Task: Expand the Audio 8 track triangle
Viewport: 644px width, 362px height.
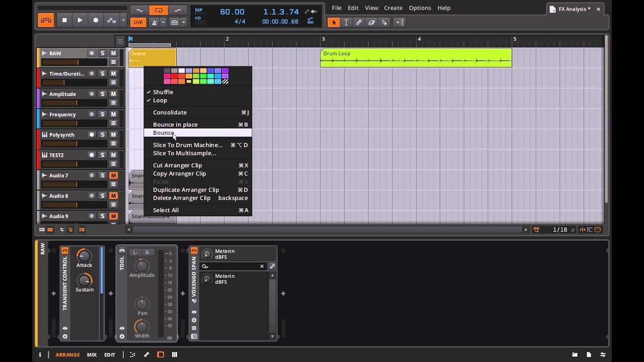Action: click(x=44, y=196)
